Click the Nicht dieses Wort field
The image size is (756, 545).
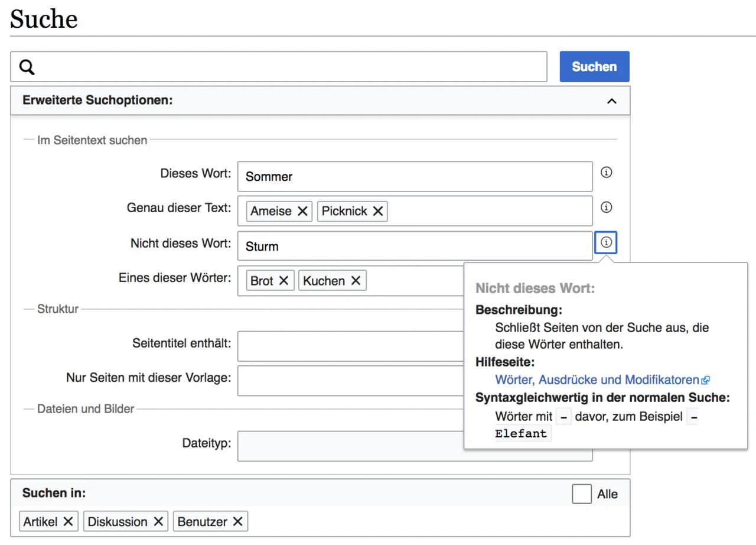click(413, 246)
